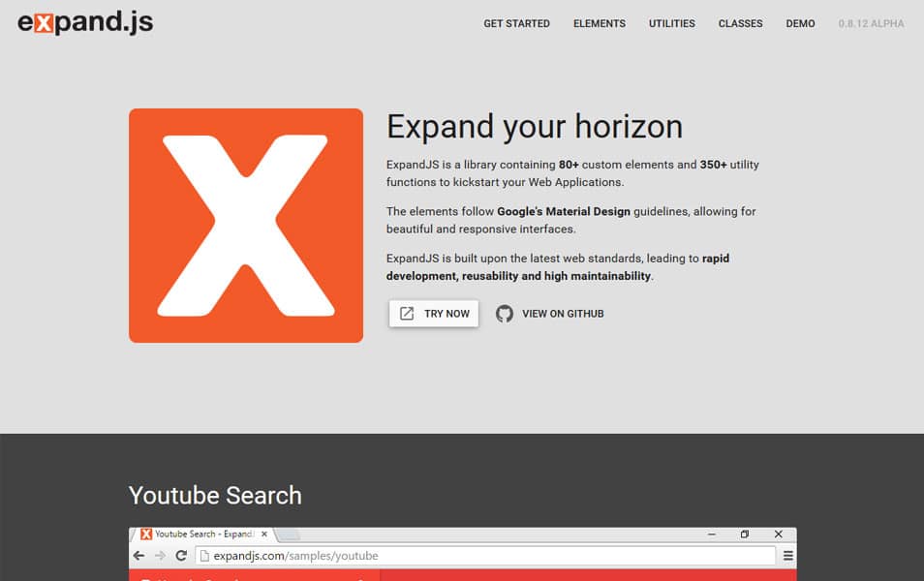
Task: Click the Try Now button
Action: tap(434, 314)
